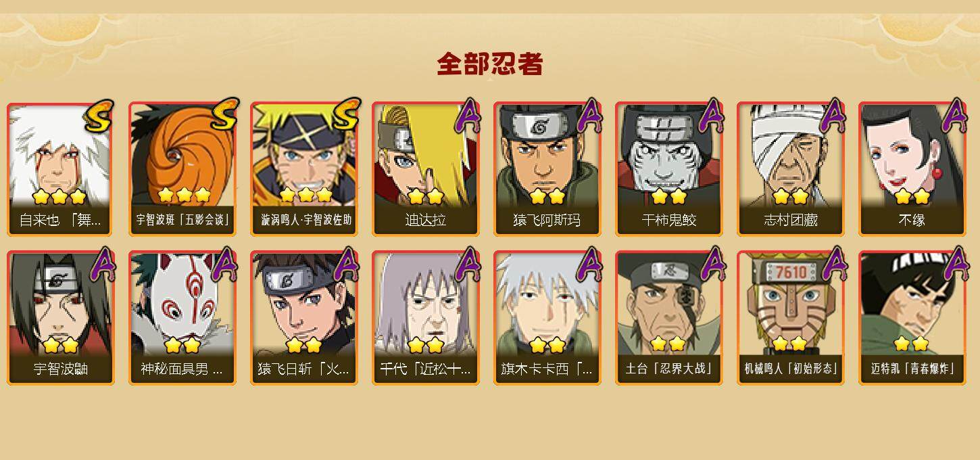Click the S rank badge on 自来也
Image resolution: width=980 pixels, height=460 pixels.
pyautogui.click(x=99, y=116)
